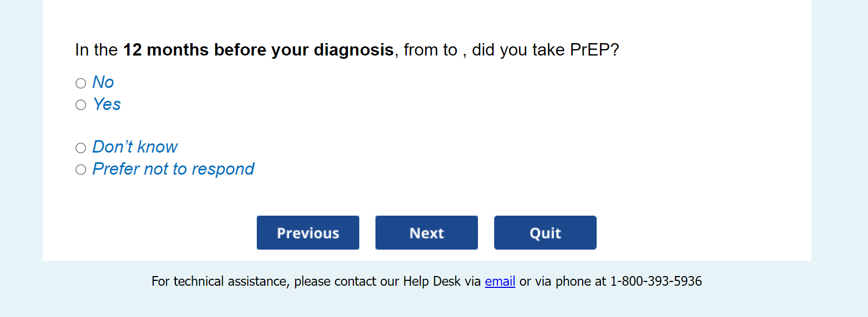Click the "In the" start of the question
Screen dimensions: 868x317
96,50
